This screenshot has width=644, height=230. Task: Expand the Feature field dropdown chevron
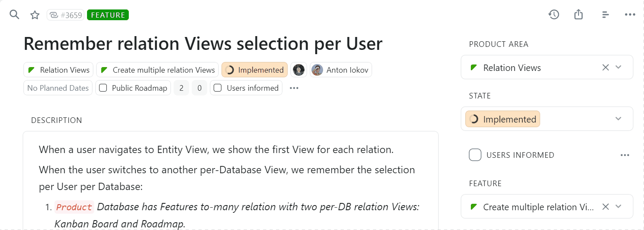click(619, 207)
